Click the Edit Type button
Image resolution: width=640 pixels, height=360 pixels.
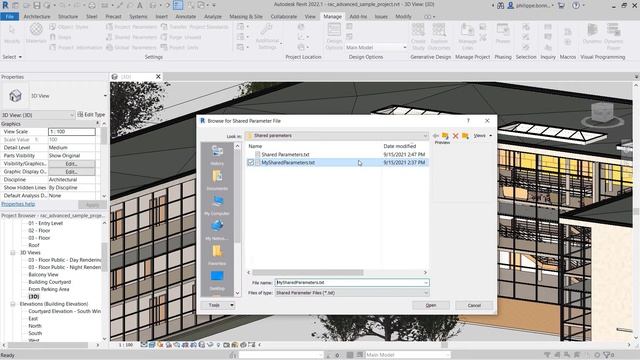click(x=91, y=115)
